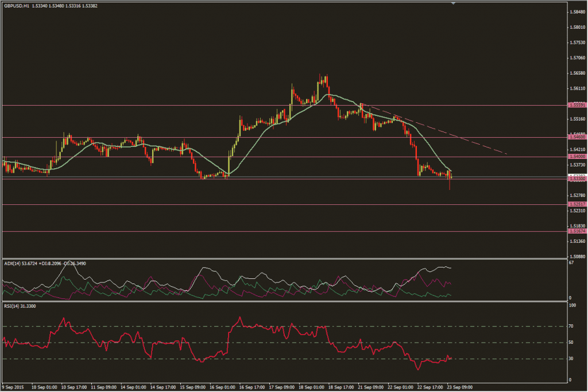Image resolution: width=588 pixels, height=392 pixels.
Task: Click the 1.57530 price axis label
Action: tap(578, 42)
